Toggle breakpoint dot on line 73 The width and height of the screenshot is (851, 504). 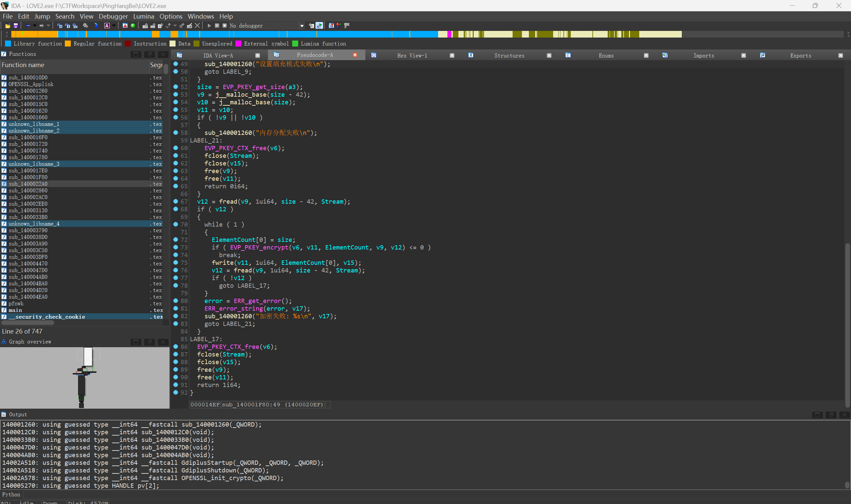pos(176,247)
